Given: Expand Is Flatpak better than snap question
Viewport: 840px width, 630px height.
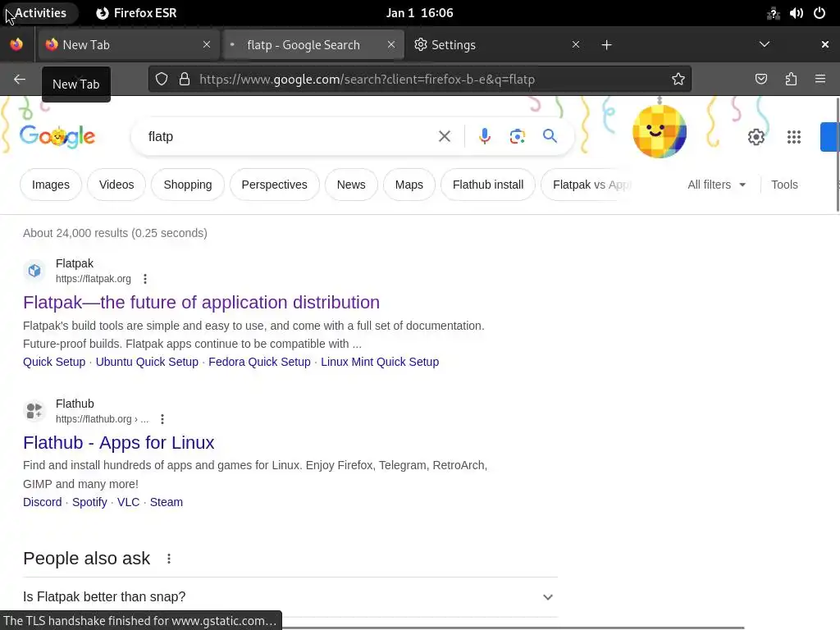Looking at the screenshot, I should point(290,597).
